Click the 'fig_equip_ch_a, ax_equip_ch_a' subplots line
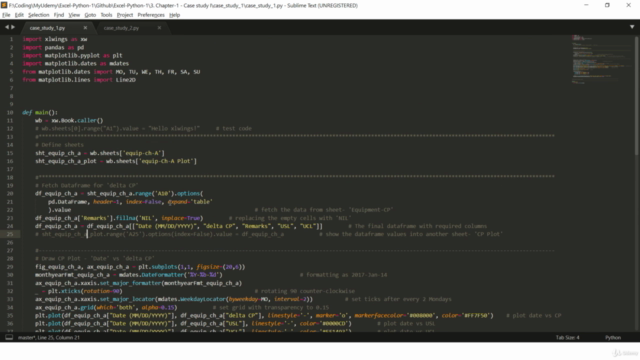The width and height of the screenshot is (640, 360). [x=140, y=267]
